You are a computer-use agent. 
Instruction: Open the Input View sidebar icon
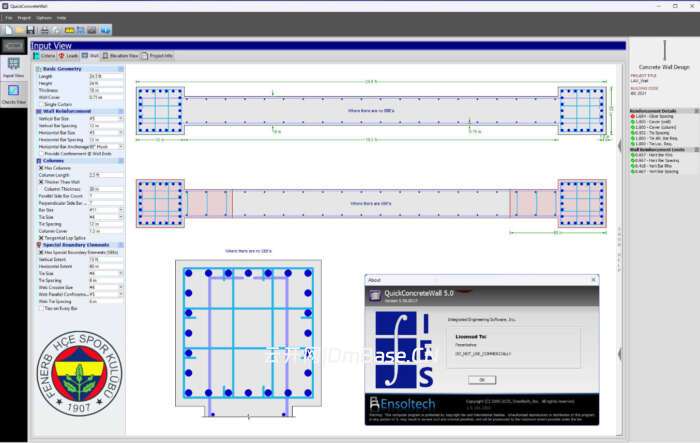pyautogui.click(x=13, y=67)
